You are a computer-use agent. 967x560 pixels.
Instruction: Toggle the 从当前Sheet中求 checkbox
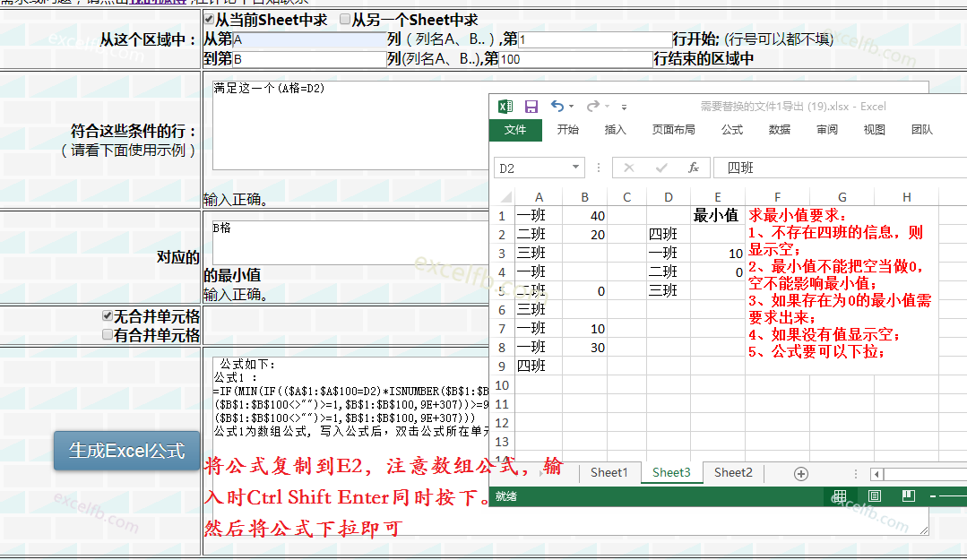pos(209,19)
